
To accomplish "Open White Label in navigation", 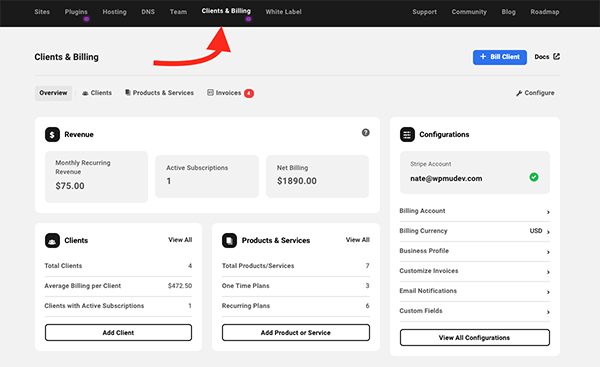I will point(284,12).
